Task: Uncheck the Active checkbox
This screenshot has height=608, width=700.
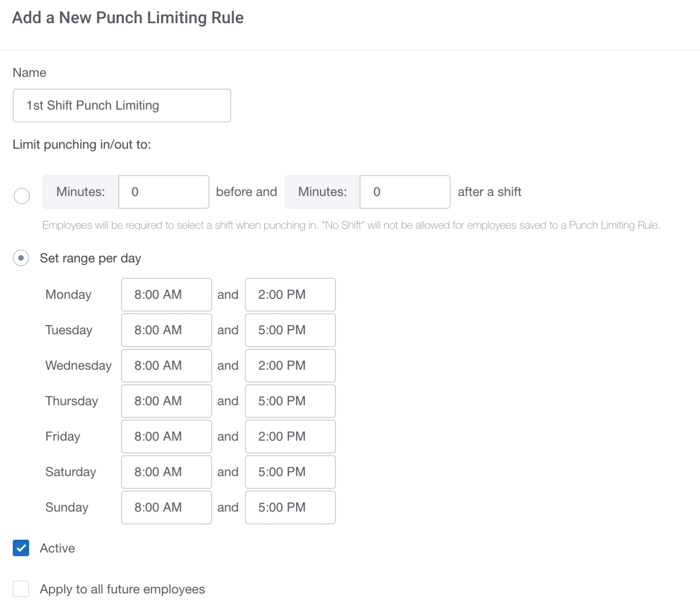Action: click(x=21, y=548)
